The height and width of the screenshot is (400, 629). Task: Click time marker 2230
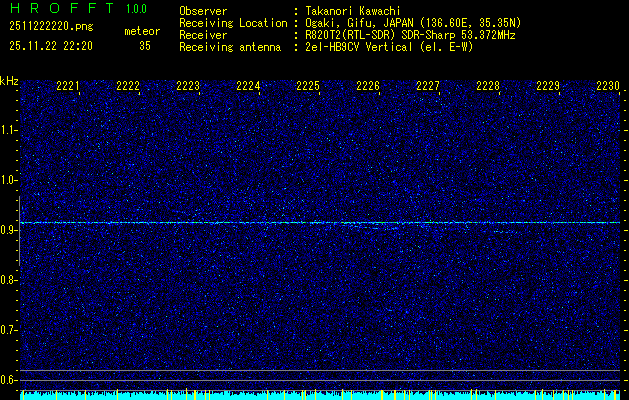[608, 86]
